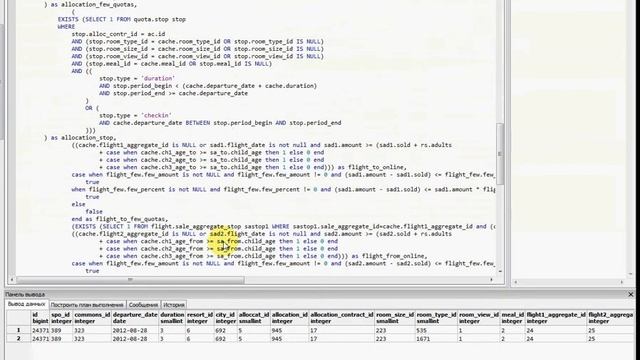Click the 'false' keyword in the query

[94, 211]
